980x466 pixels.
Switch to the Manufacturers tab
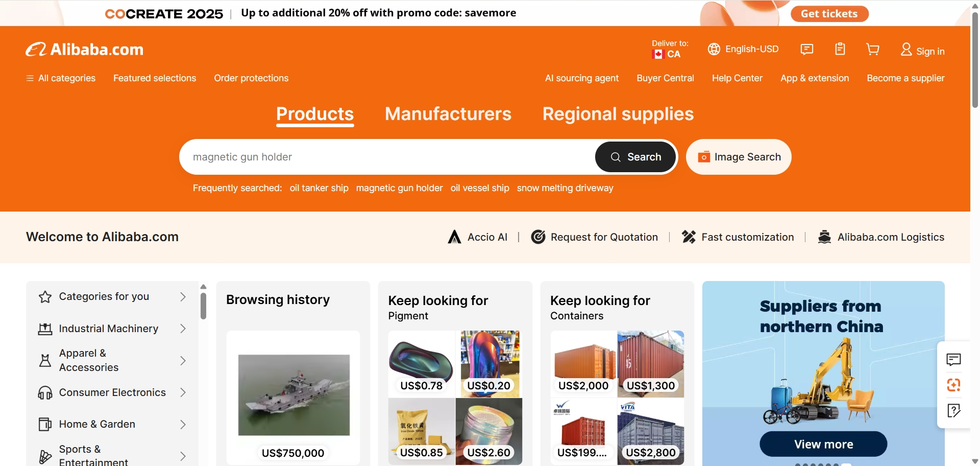448,114
